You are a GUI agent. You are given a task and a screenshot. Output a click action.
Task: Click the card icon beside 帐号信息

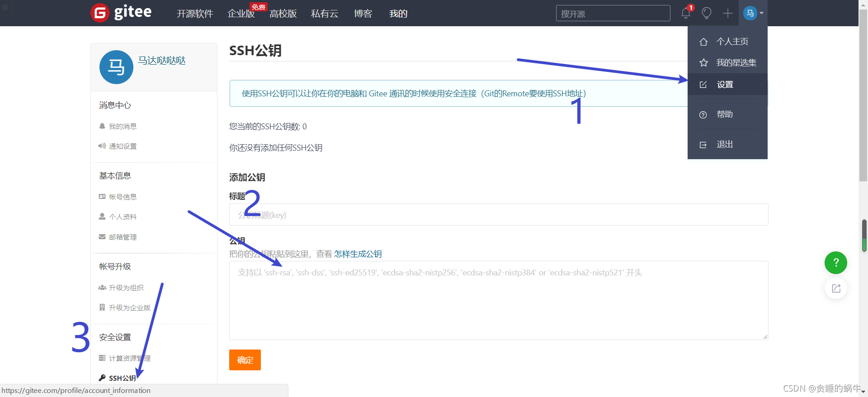(102, 197)
